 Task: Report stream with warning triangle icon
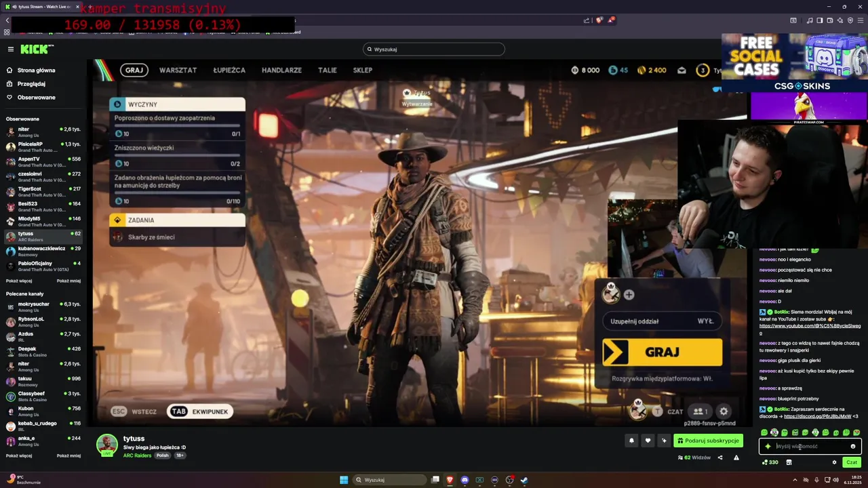click(x=736, y=457)
